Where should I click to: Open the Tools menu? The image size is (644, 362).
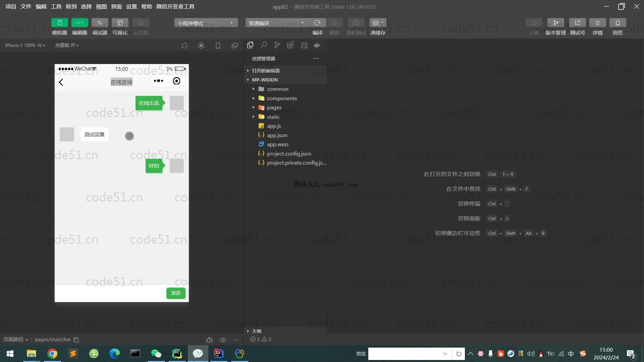click(56, 7)
